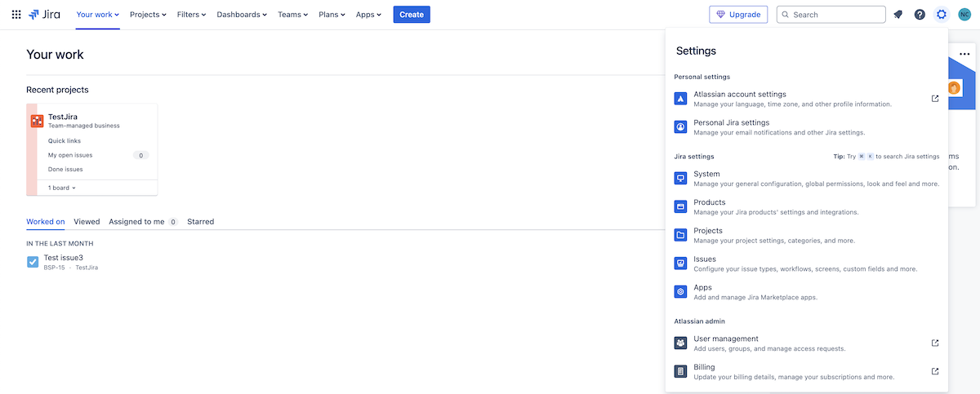Expand the Filters menu
This screenshot has width=980, height=394.
click(191, 15)
